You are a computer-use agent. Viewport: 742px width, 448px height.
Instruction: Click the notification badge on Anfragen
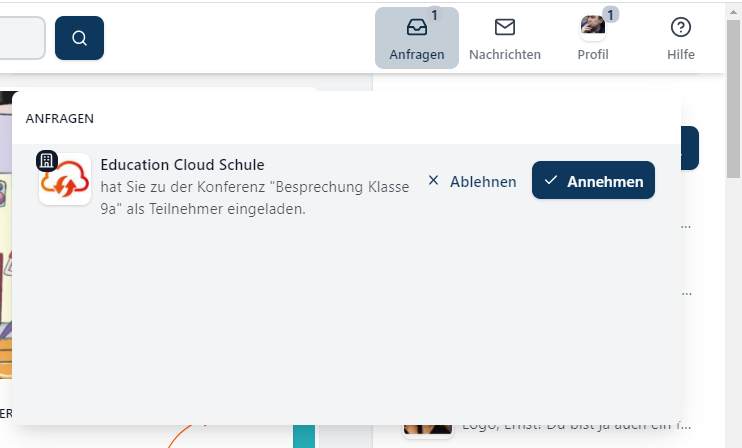pyautogui.click(x=434, y=14)
